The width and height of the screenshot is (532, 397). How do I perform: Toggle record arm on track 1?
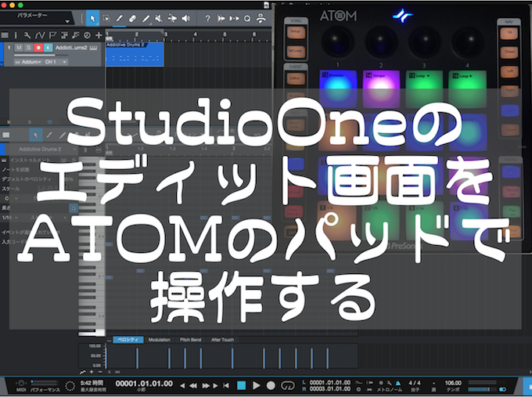[38, 48]
